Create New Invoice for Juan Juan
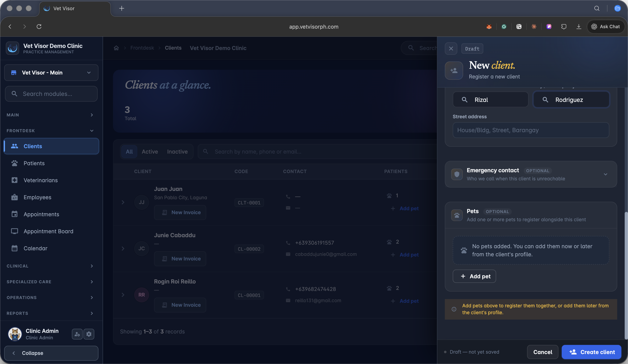Image resolution: width=628 pixels, height=364 pixels. pyautogui.click(x=180, y=212)
